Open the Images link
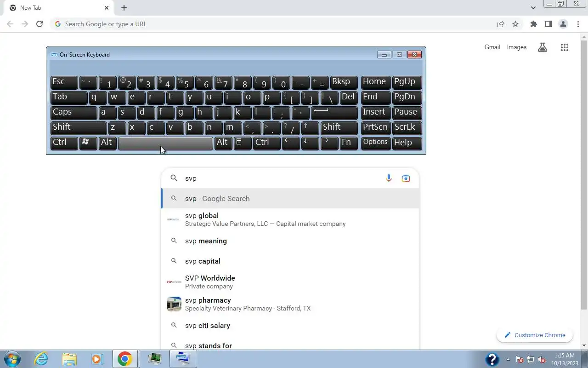 517,47
